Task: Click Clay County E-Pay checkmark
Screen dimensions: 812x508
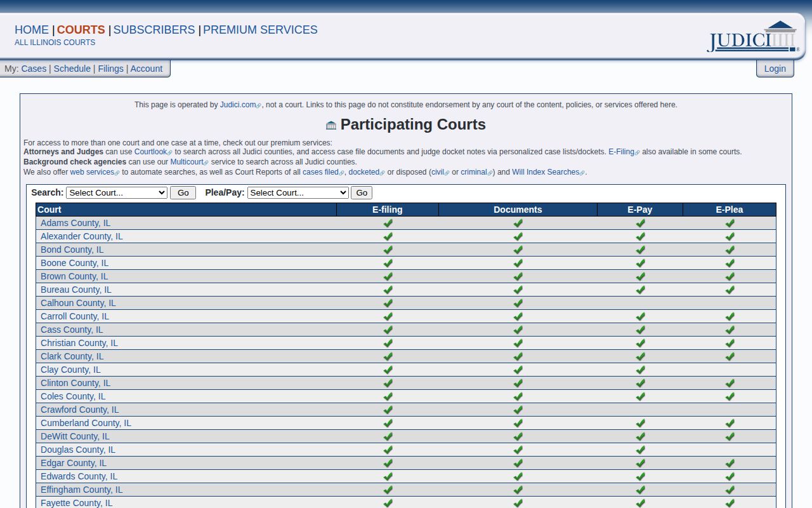Action: click(640, 370)
